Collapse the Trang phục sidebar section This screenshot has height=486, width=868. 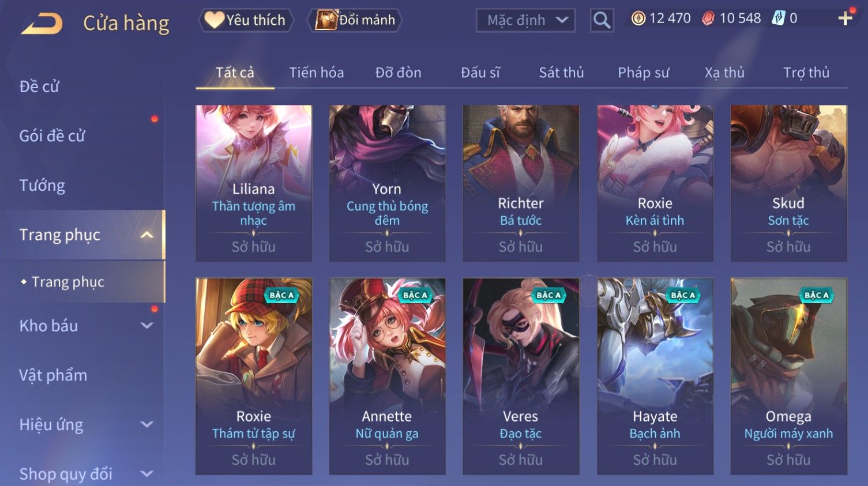pos(147,235)
